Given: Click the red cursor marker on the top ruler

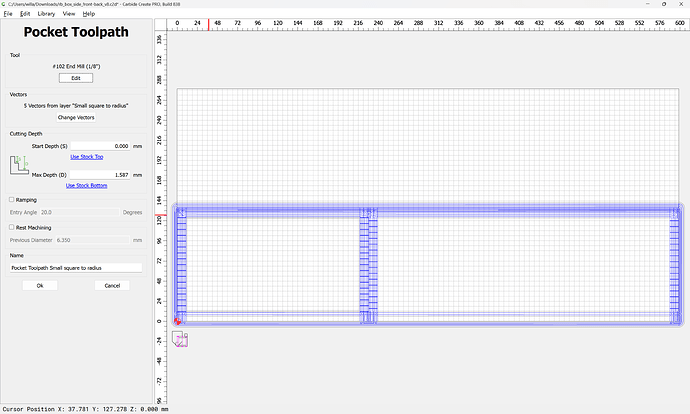Looking at the screenshot, I should (x=208, y=24).
